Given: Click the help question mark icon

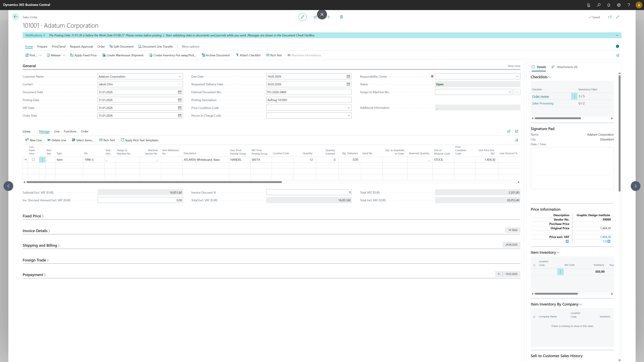Looking at the screenshot, I should (x=629, y=5).
